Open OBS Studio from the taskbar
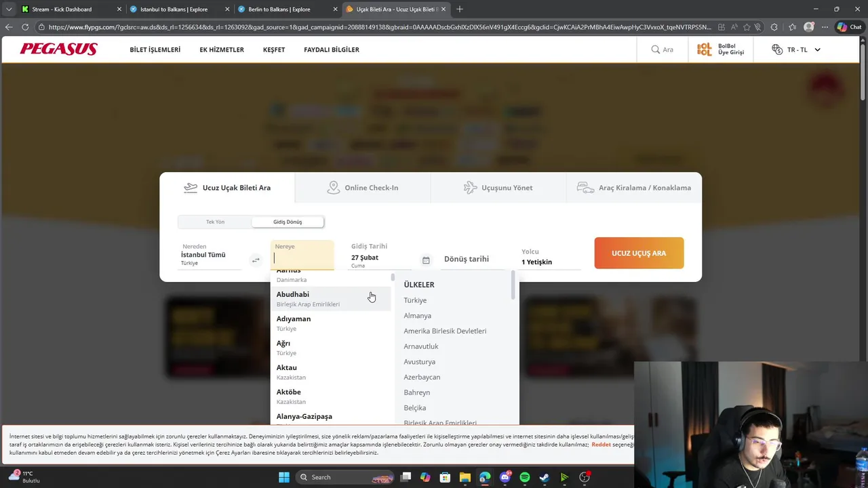The height and width of the screenshot is (488, 868). (585, 477)
